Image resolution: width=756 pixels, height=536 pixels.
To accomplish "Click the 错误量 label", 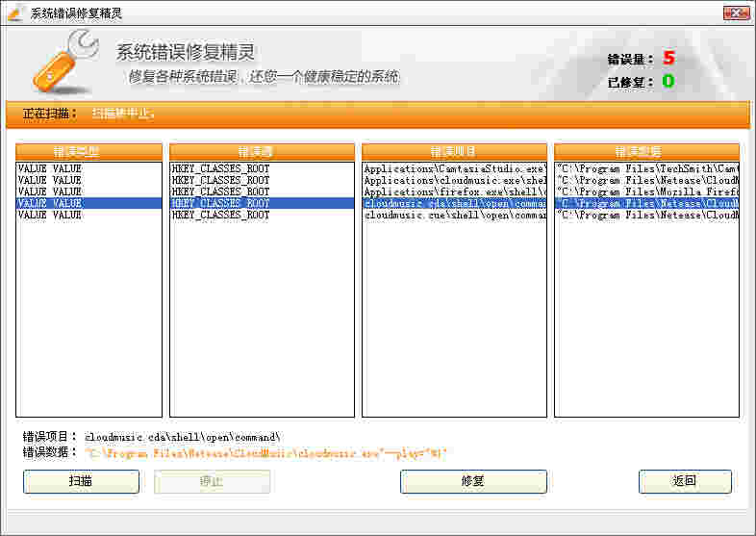I will coord(630,60).
